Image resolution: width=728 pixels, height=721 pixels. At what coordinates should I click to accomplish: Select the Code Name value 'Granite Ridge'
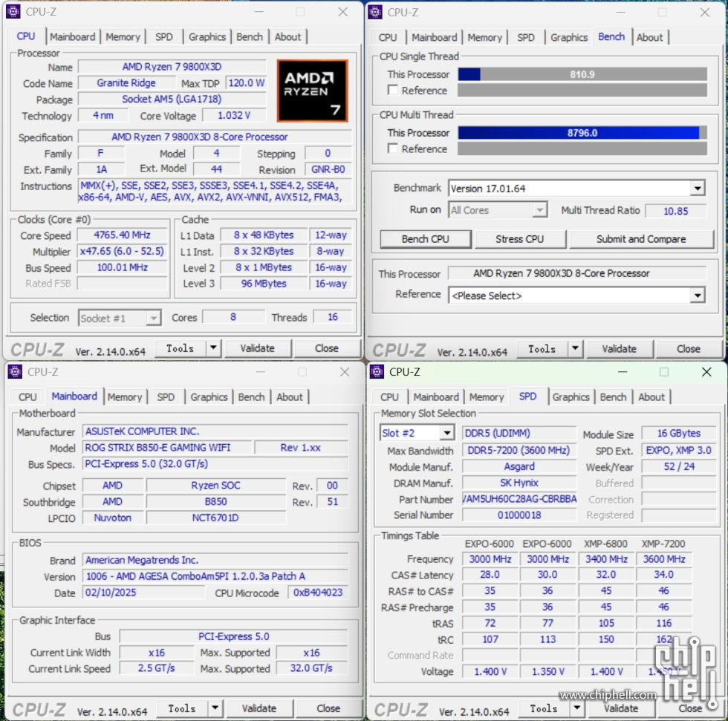click(x=126, y=83)
